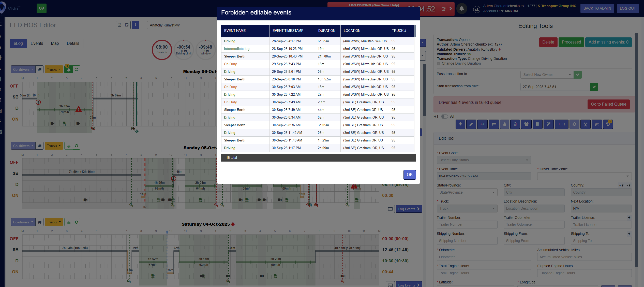Open the Map tab
Image resolution: width=644 pixels, height=287 pixels.
(55, 44)
